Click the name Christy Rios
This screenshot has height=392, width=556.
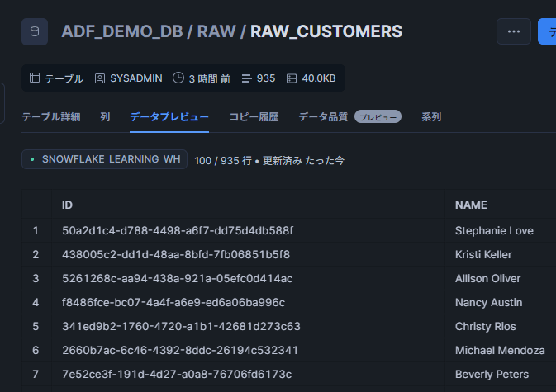pyautogui.click(x=486, y=326)
